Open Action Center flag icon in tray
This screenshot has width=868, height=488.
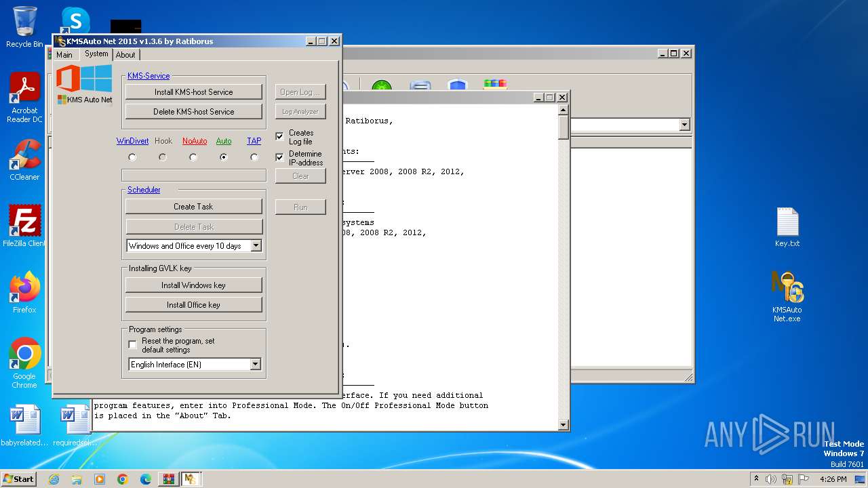[x=804, y=479]
